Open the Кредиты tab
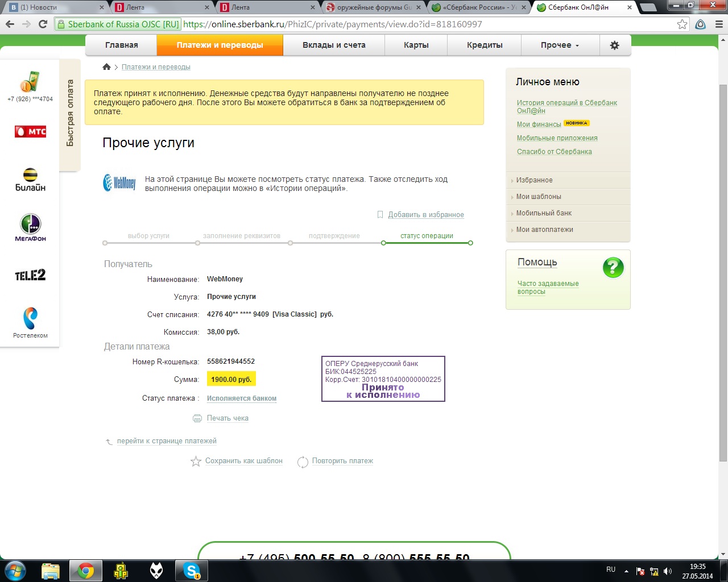The width and height of the screenshot is (728, 582). coord(485,45)
